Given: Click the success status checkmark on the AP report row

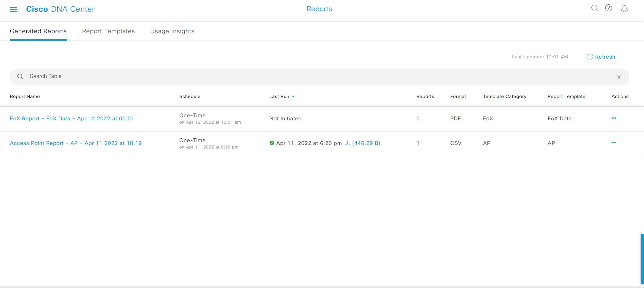Looking at the screenshot, I should [272, 143].
